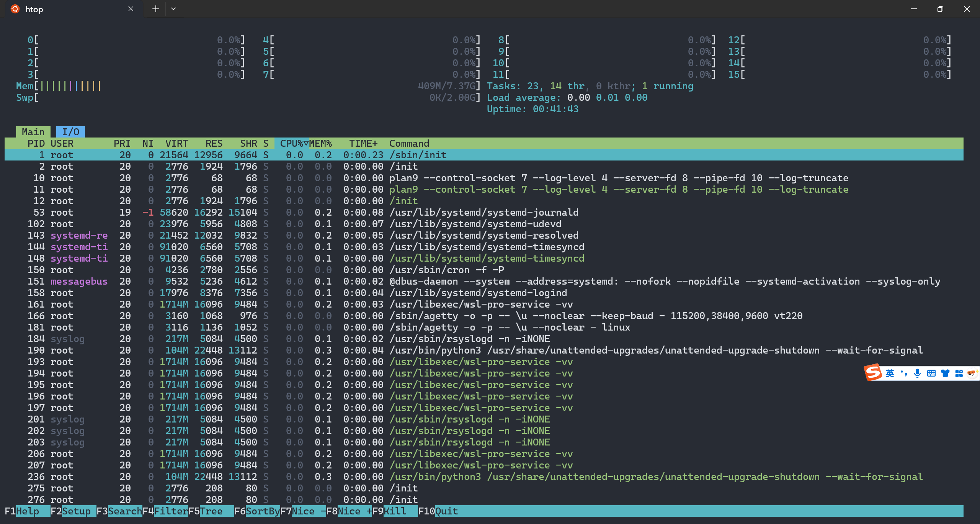Click F4 Filter in the function bar

[x=165, y=511]
